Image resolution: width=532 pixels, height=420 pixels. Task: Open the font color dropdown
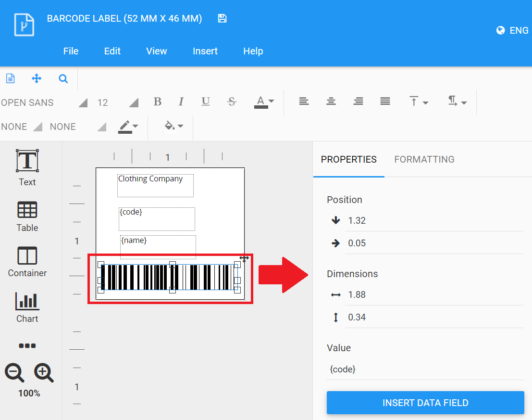[x=264, y=102]
